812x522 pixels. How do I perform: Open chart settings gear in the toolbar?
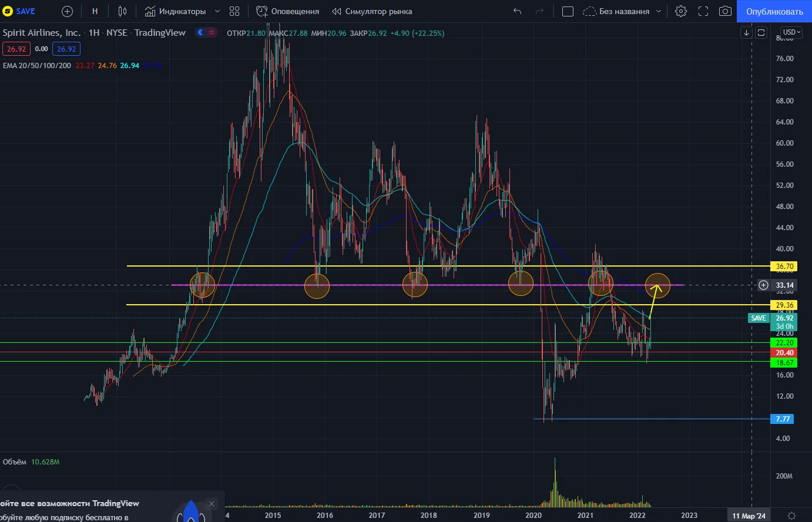click(x=680, y=11)
